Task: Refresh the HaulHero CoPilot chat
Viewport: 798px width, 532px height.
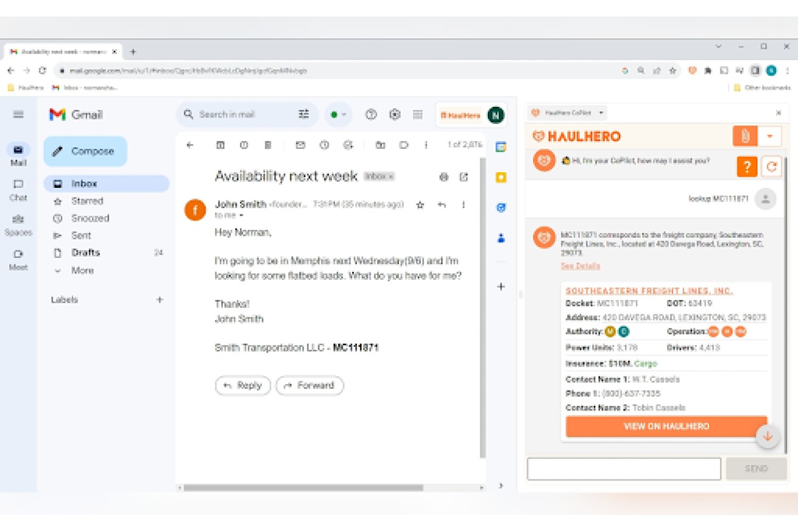Action: pyautogui.click(x=771, y=167)
